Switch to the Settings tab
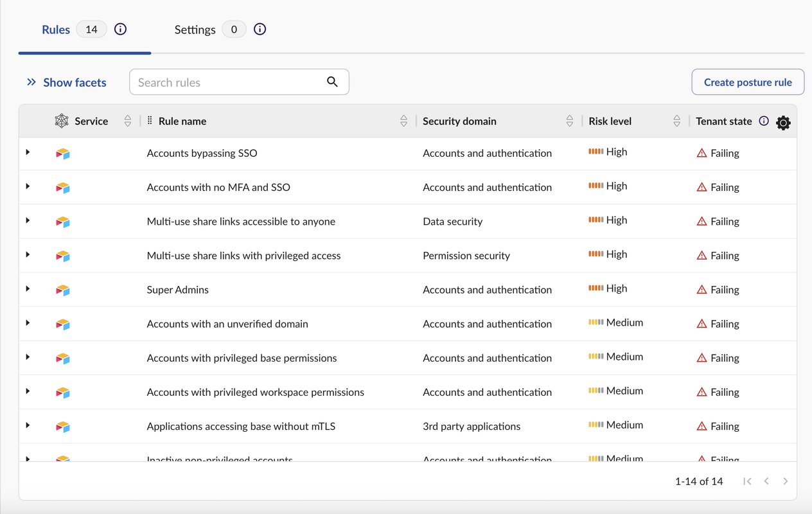 tap(195, 30)
